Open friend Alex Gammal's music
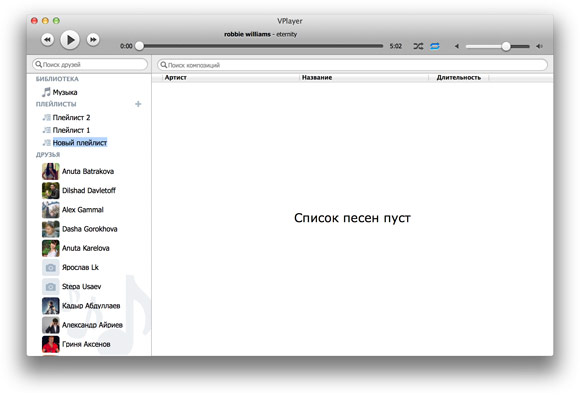Image resolution: width=580 pixels, height=395 pixels. (82, 210)
